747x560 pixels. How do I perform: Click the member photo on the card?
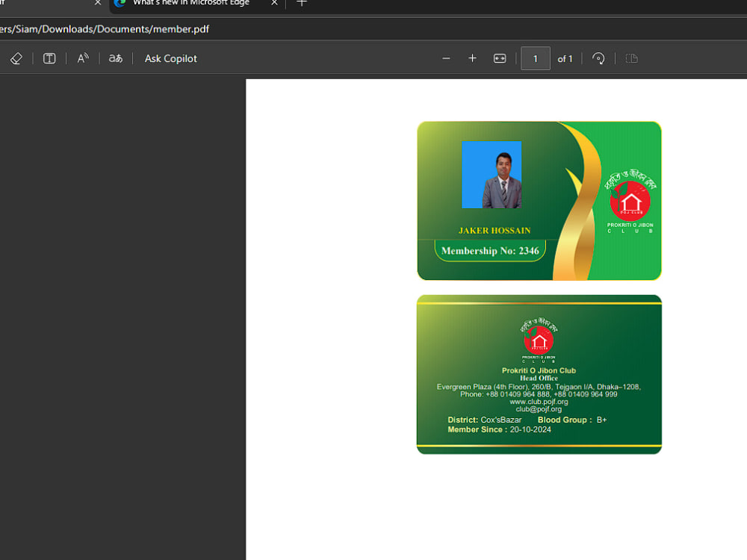click(492, 175)
